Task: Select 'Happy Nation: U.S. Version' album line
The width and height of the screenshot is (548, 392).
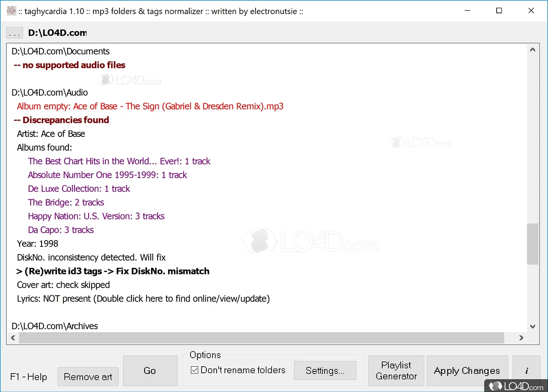Action: pyautogui.click(x=96, y=216)
